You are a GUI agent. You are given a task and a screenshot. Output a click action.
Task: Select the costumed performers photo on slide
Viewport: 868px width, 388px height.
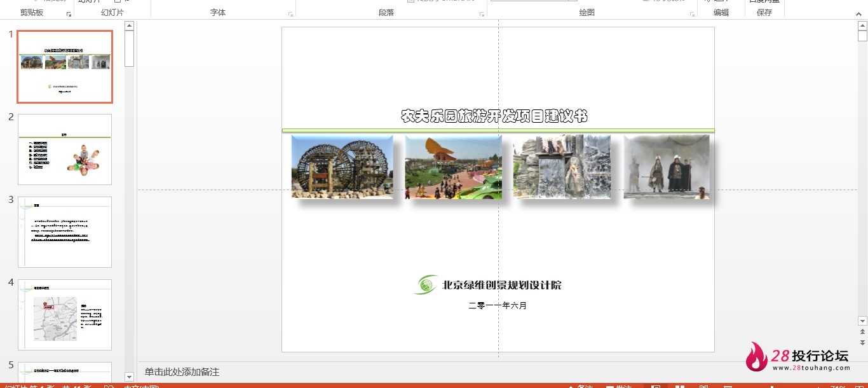click(667, 167)
